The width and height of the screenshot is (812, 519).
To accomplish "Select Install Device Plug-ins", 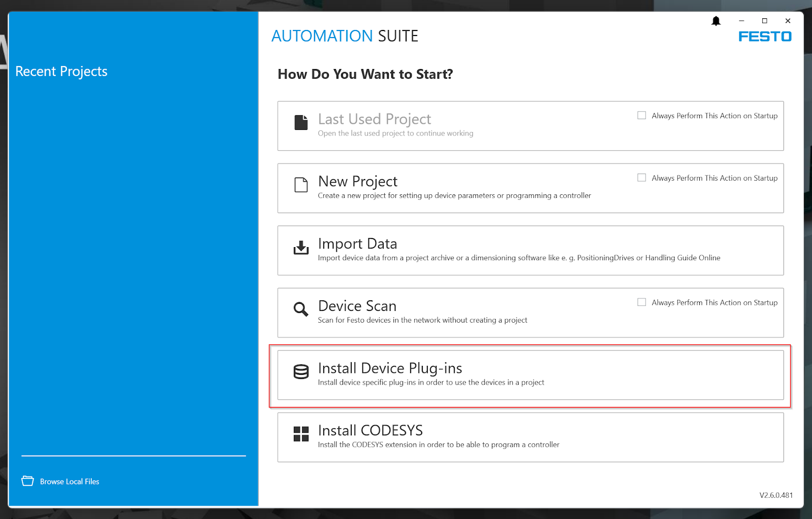I will [530, 375].
